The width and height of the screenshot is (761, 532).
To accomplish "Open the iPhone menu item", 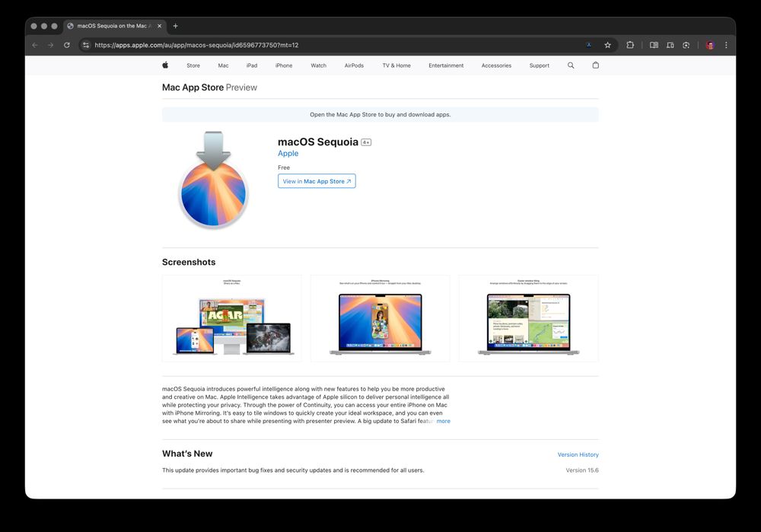I will pos(284,65).
